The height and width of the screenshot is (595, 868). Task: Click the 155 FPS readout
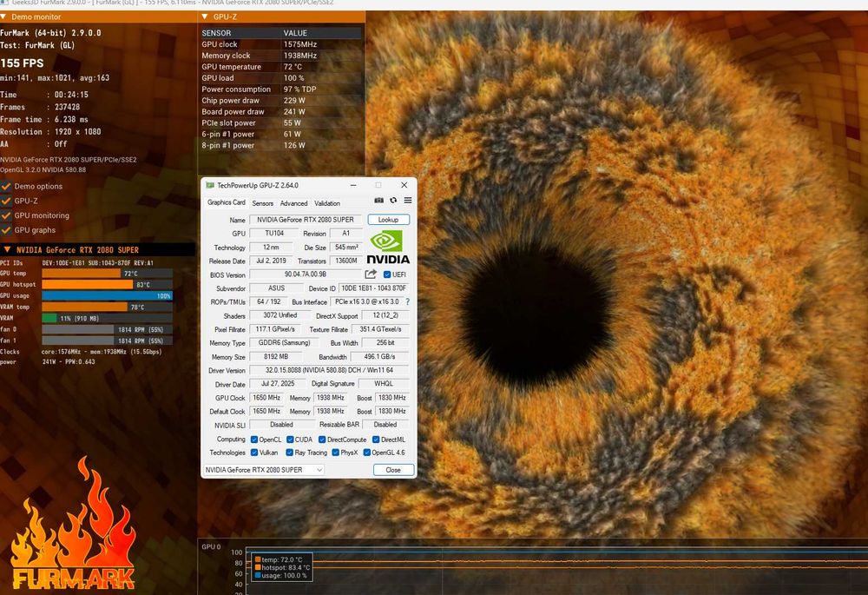pyautogui.click(x=23, y=63)
